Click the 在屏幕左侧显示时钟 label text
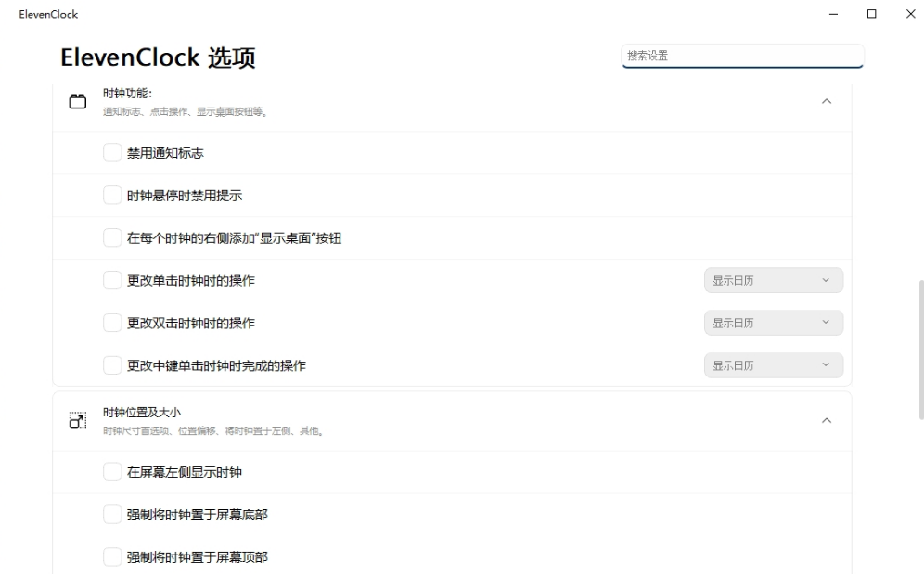Viewport: 924px width, 574px height. click(185, 472)
